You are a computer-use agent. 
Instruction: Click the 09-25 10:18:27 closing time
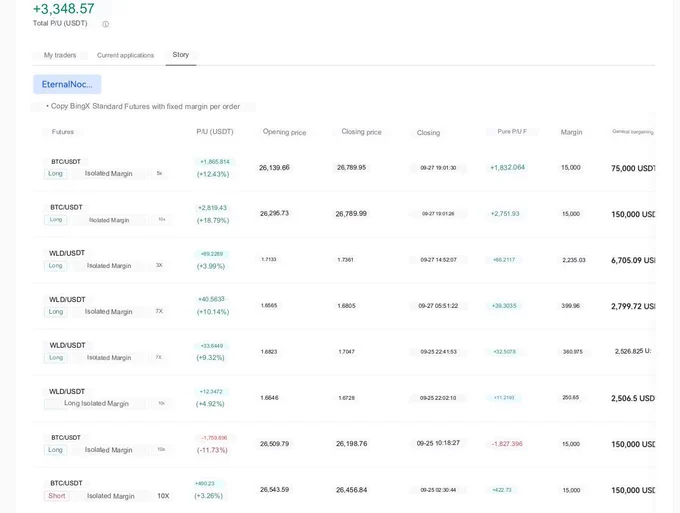[438, 443]
